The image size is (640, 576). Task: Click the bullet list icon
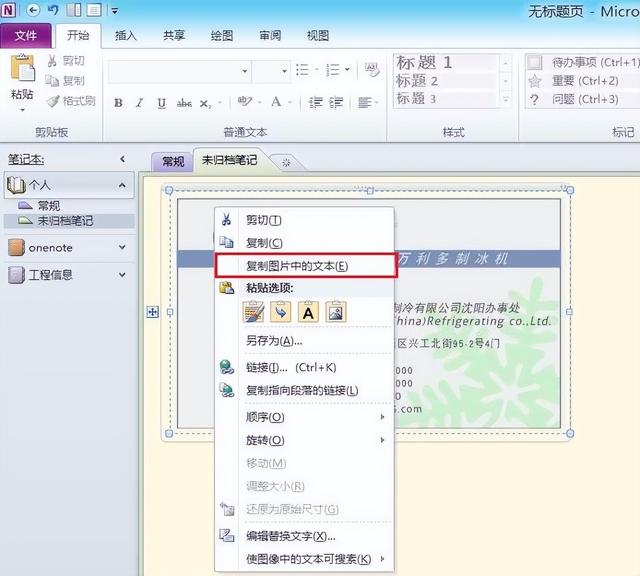tap(302, 70)
